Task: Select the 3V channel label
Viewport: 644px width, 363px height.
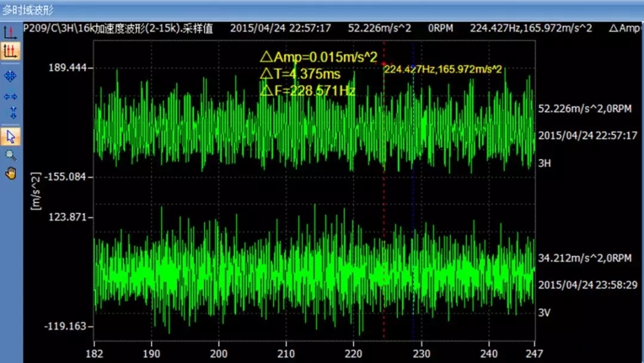Action: [544, 312]
